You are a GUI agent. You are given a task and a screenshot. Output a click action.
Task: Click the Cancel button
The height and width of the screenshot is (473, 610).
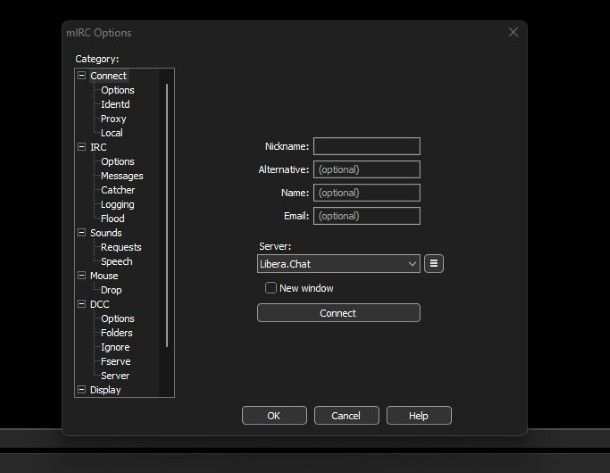click(x=346, y=415)
